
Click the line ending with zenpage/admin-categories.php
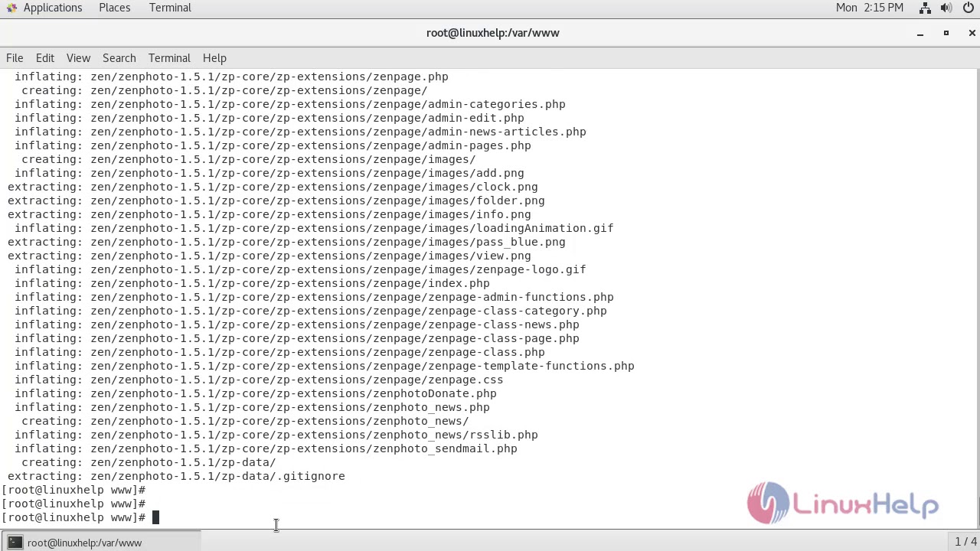point(290,104)
